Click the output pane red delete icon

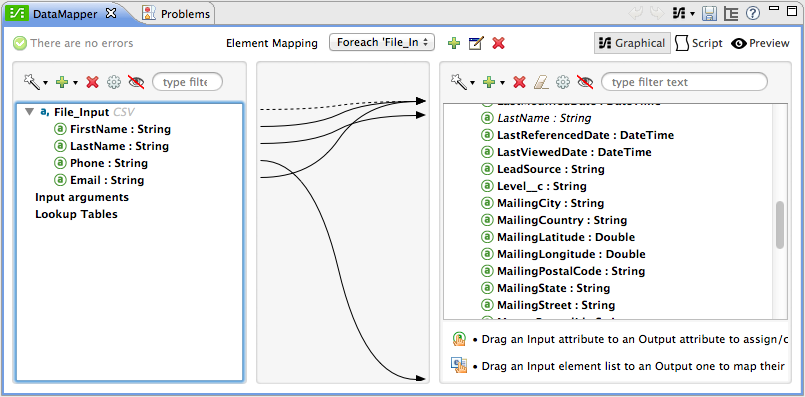[x=520, y=82]
